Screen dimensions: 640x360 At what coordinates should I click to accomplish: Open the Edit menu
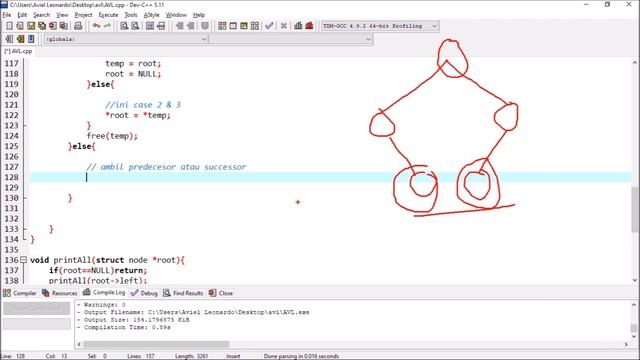22,15
